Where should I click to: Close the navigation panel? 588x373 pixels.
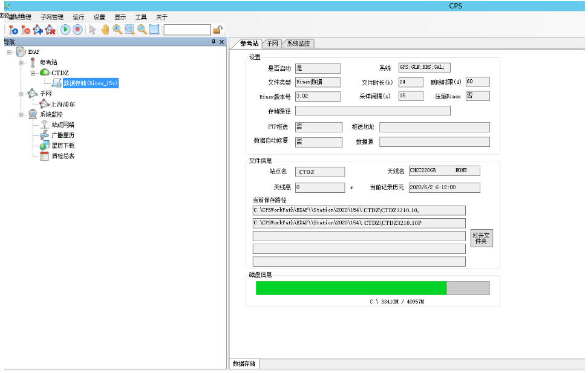coord(221,42)
